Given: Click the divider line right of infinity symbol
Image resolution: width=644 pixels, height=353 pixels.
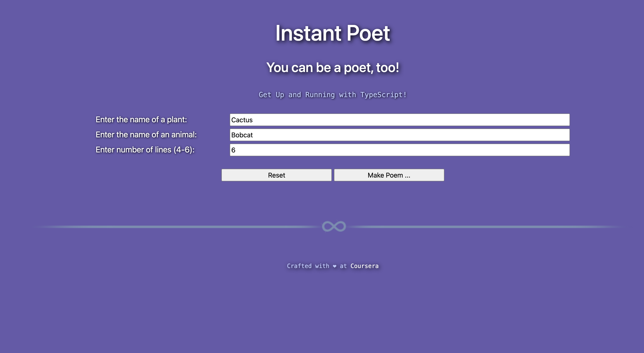Looking at the screenshot, I should [487, 227].
